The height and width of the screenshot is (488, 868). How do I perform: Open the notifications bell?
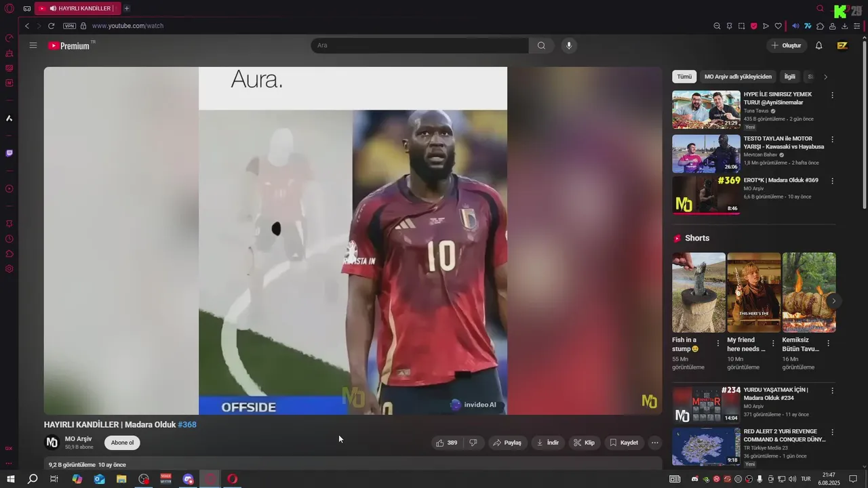818,45
